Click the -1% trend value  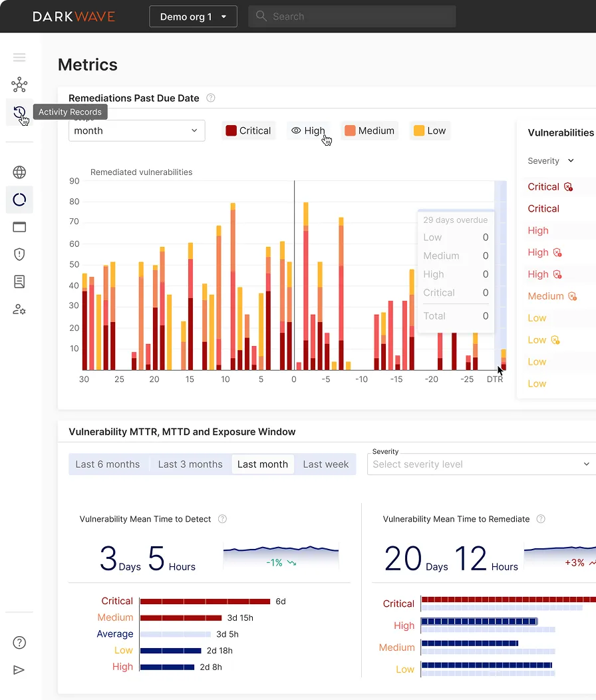coord(275,563)
